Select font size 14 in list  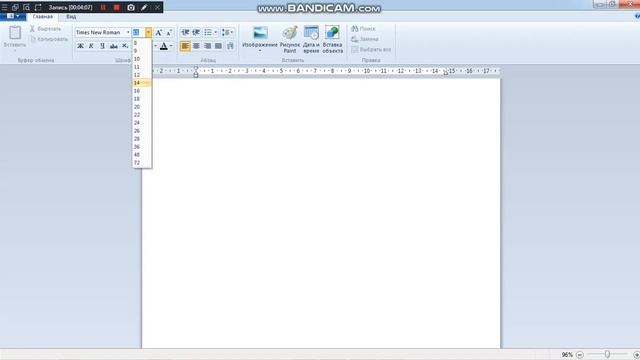(142, 83)
